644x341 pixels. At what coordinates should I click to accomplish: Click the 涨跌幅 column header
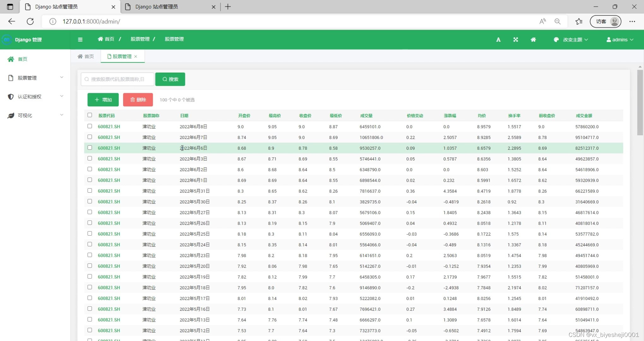[450, 116]
